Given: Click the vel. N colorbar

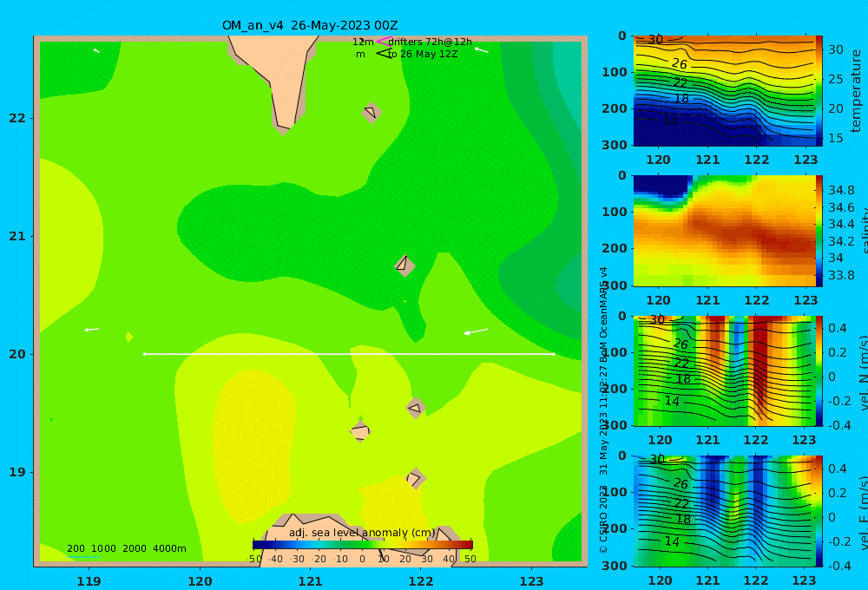Looking at the screenshot, I should [819, 370].
